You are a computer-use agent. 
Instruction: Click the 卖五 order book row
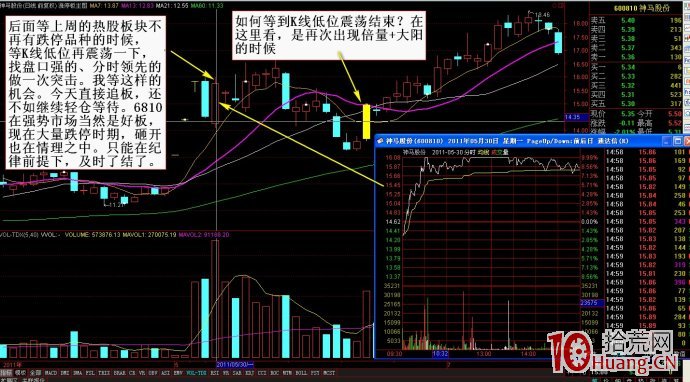coord(636,20)
